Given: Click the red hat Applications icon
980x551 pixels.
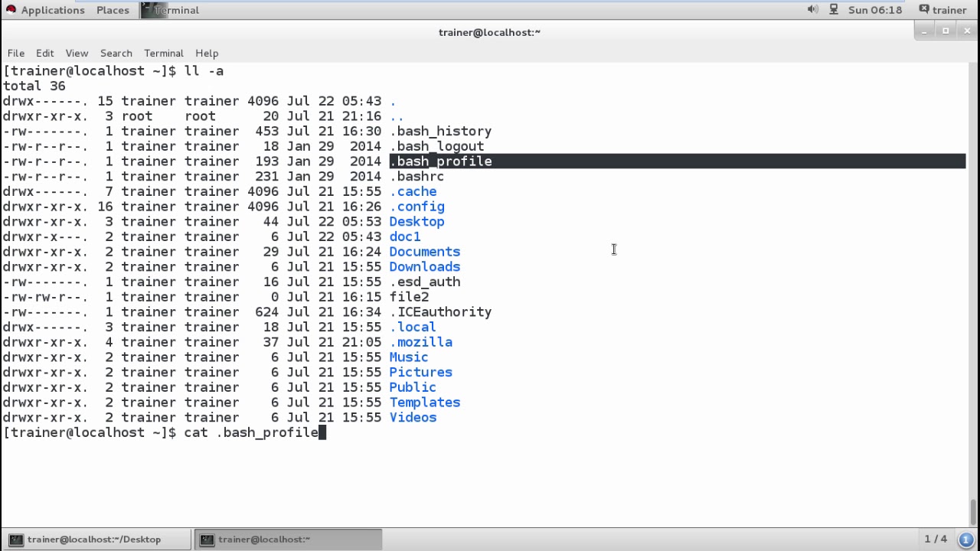Looking at the screenshot, I should (x=11, y=10).
